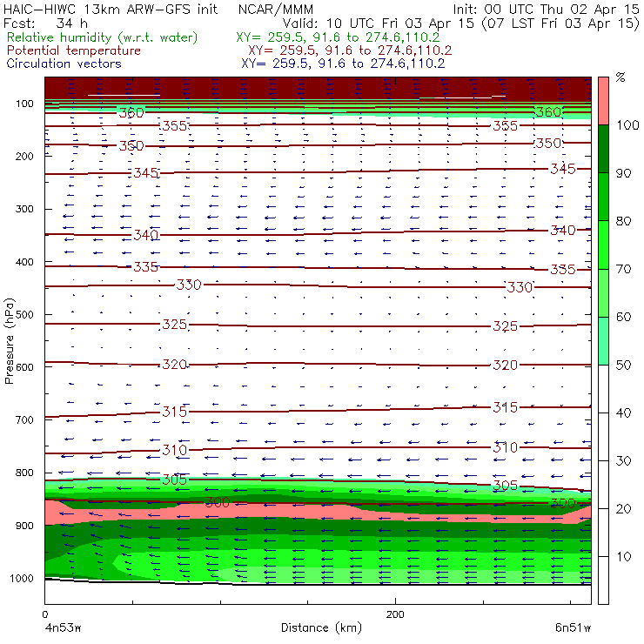Click the '700' pressure axis tick label
Viewport: 644px width, 644px height.
click(24, 420)
